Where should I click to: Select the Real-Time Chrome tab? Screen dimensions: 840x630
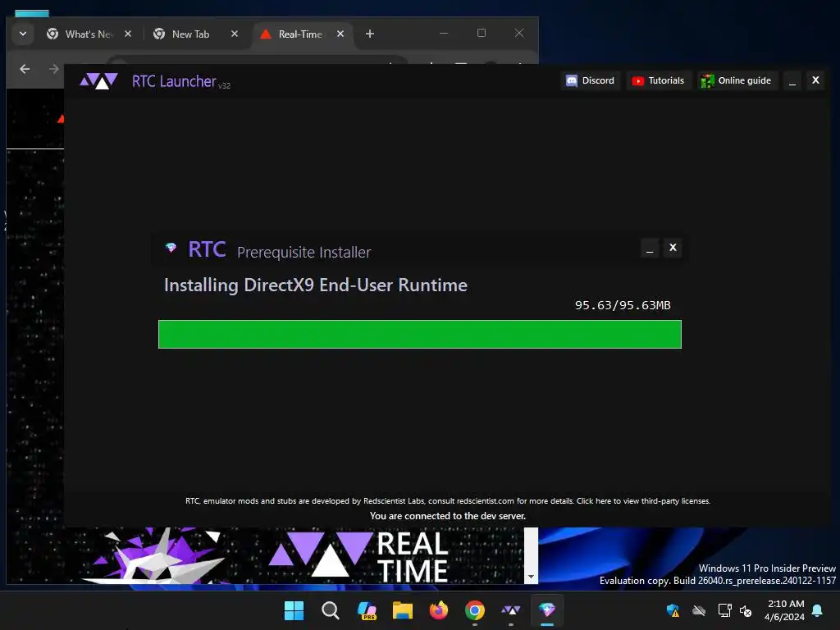[x=300, y=34]
